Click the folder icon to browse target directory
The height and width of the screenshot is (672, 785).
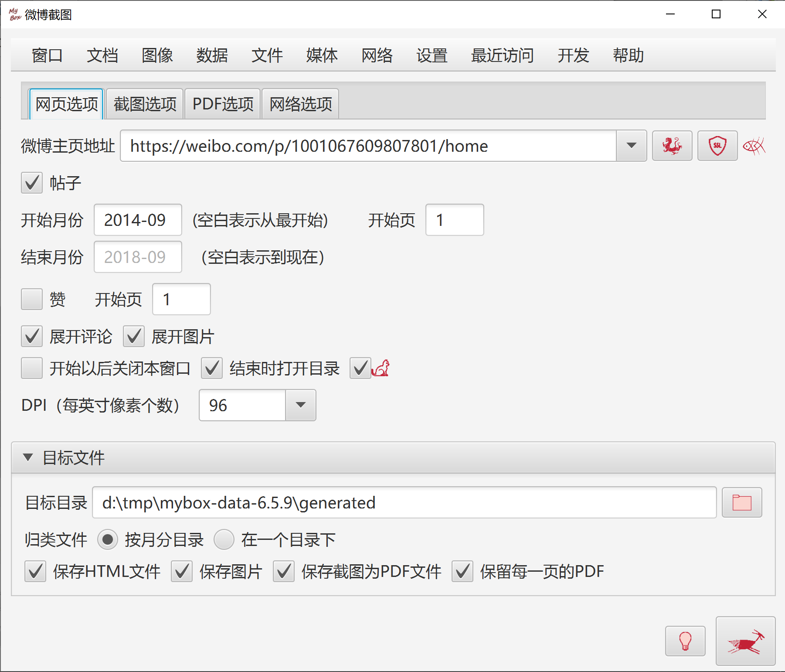tap(741, 502)
